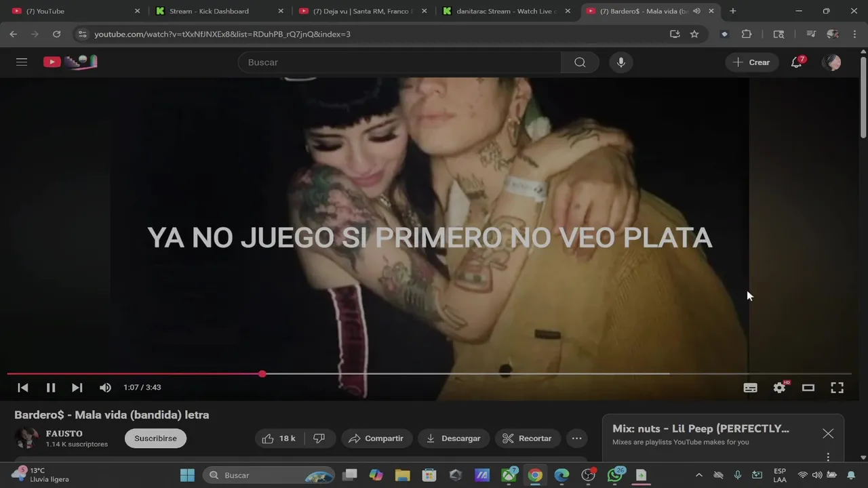Open the FAUSTO channel name link
Image resolution: width=868 pixels, height=488 pixels.
tap(64, 434)
